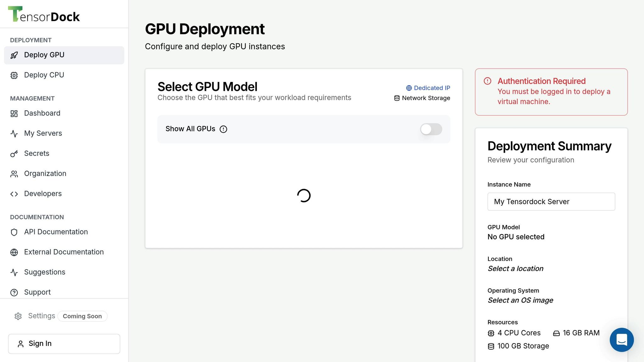
Task: Click the TensorDock logo
Action: [44, 14]
